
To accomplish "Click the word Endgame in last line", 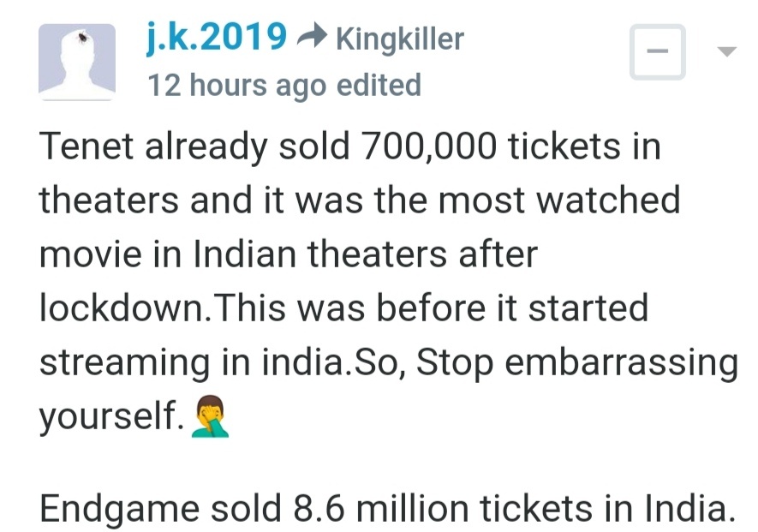I will pos(119,509).
